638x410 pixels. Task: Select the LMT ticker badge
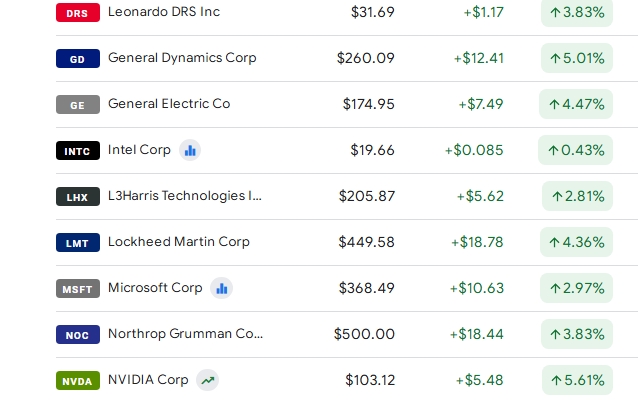78,242
